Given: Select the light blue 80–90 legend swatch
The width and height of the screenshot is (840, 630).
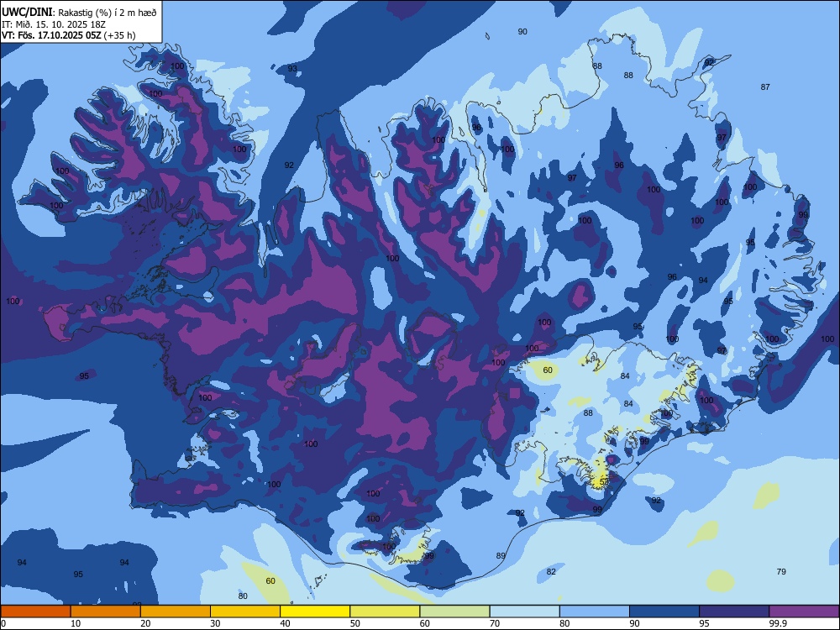Looking at the screenshot, I should coord(594,612).
